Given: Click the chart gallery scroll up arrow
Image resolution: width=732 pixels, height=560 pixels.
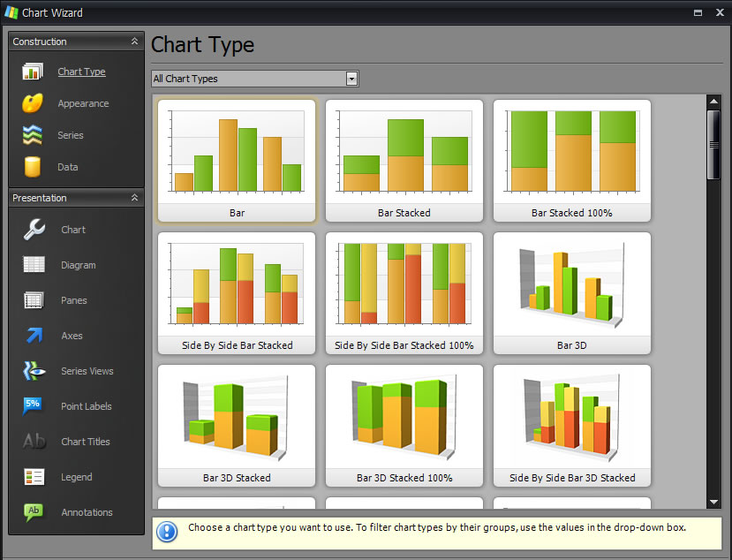Looking at the screenshot, I should [713, 101].
